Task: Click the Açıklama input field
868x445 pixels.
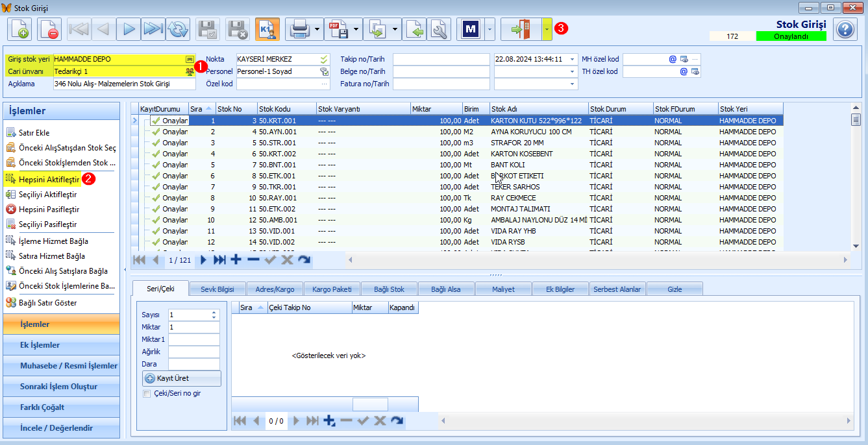Action: 124,84
